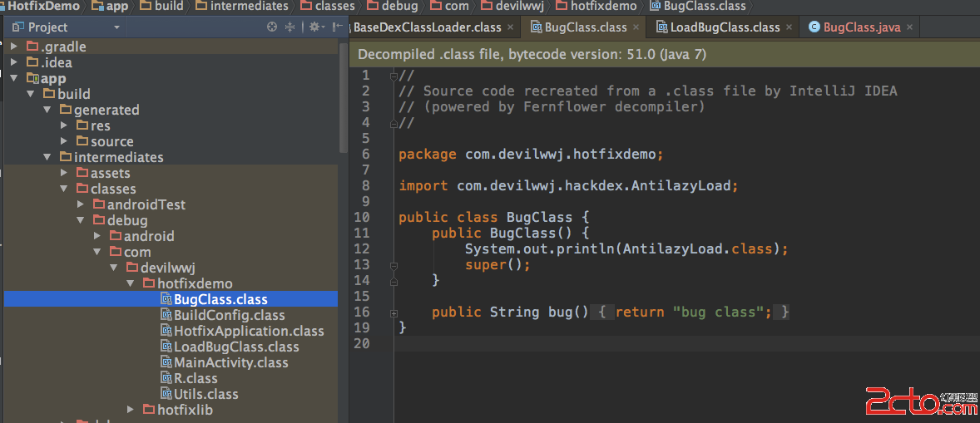Click the app breadcrumb item
This screenshot has height=423, width=980.
point(111,7)
